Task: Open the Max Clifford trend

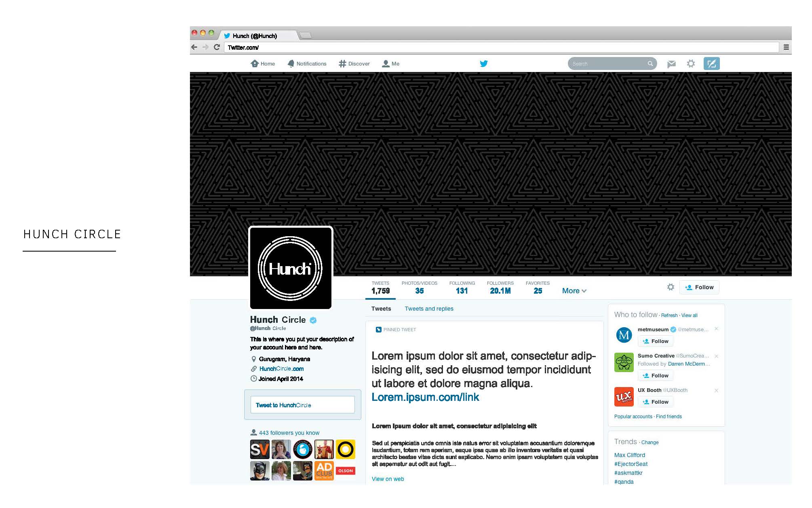Action: pos(629,455)
